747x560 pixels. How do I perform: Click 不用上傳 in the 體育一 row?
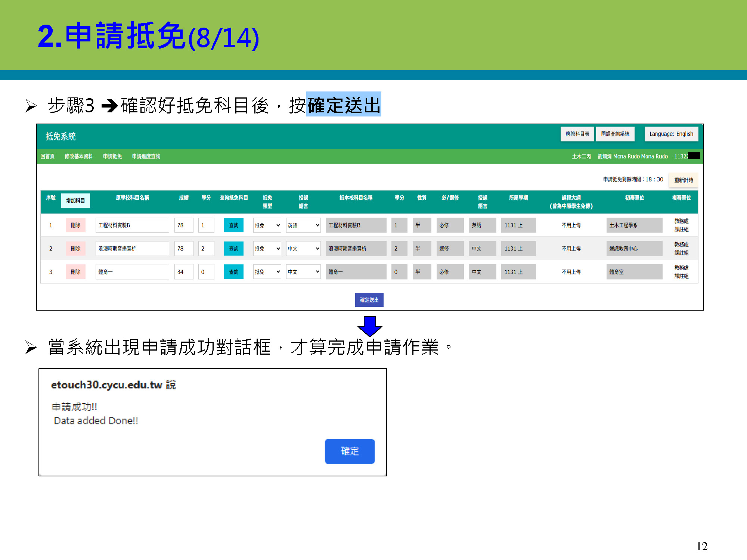click(x=571, y=272)
